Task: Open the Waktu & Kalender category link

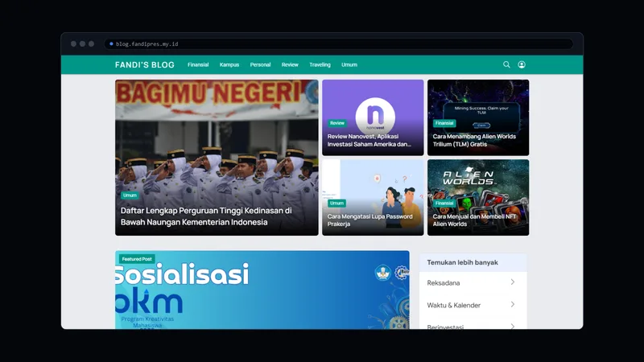Action: point(454,306)
